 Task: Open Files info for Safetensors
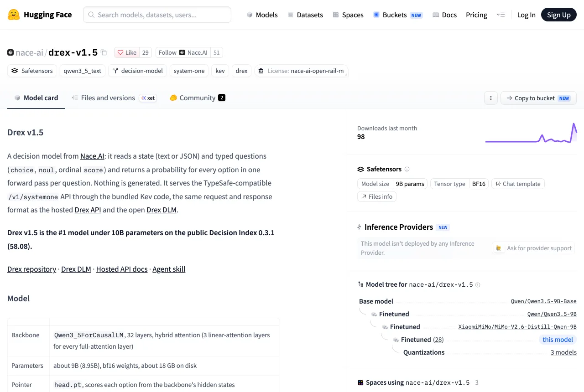[x=377, y=196]
